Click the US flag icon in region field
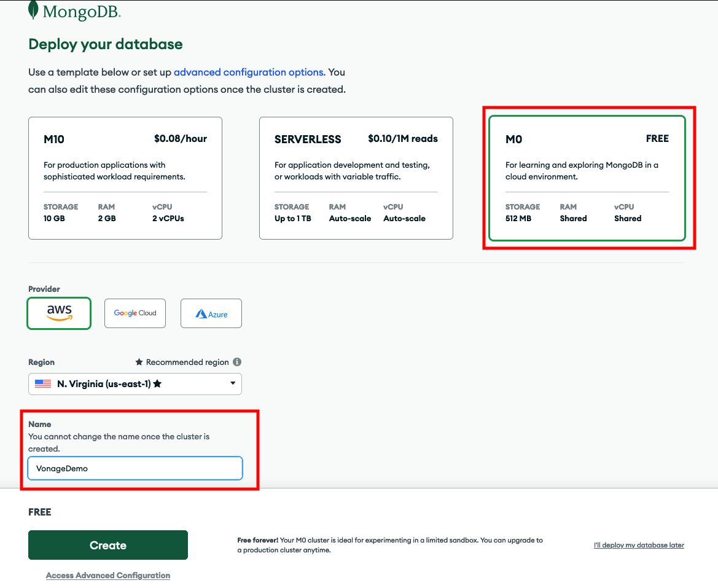This screenshot has height=588, width=718. (x=43, y=384)
